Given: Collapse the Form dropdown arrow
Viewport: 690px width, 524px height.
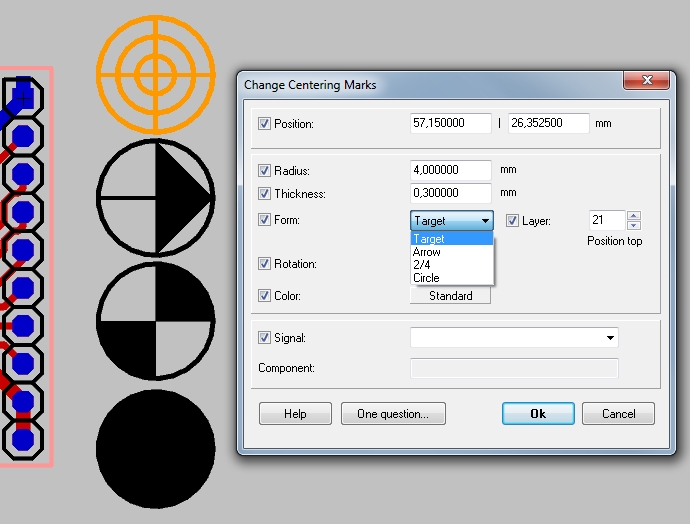Looking at the screenshot, I should point(485,221).
